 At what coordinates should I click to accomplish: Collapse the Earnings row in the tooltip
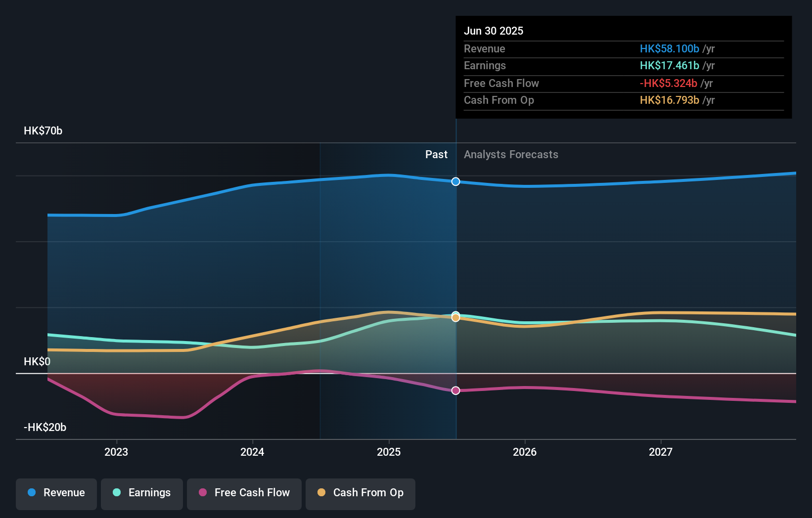point(485,66)
